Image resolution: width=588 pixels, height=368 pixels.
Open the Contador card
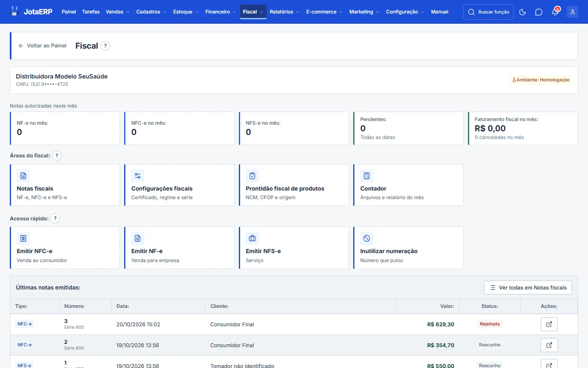click(x=408, y=185)
